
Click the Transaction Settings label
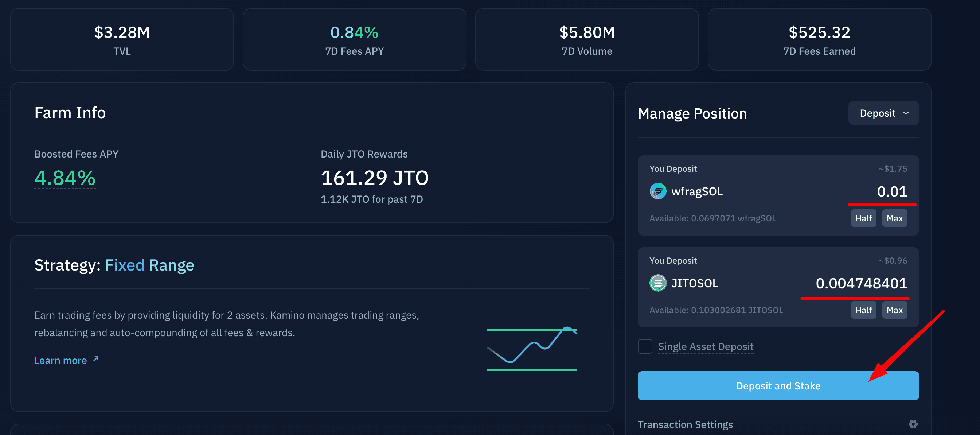685,424
